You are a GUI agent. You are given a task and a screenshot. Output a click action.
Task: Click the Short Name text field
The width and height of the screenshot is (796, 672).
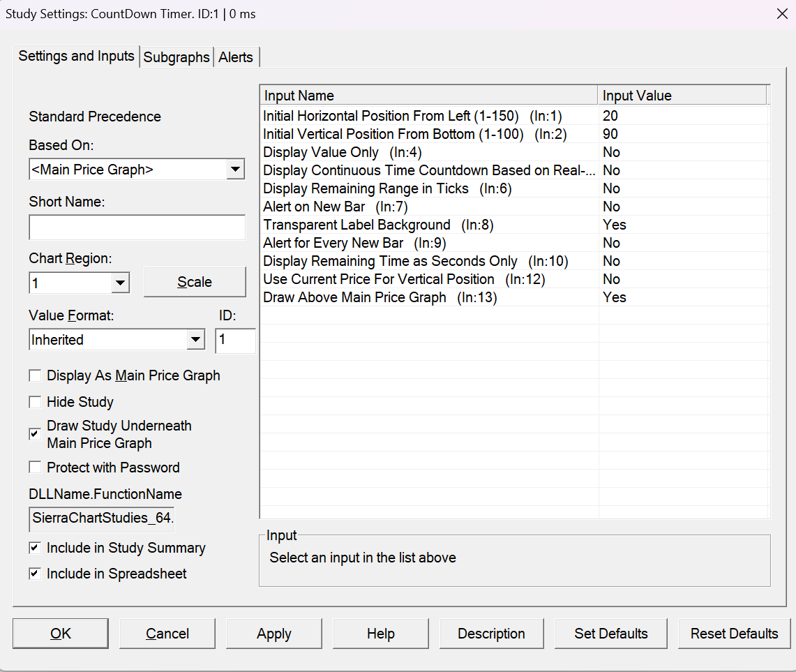(137, 227)
